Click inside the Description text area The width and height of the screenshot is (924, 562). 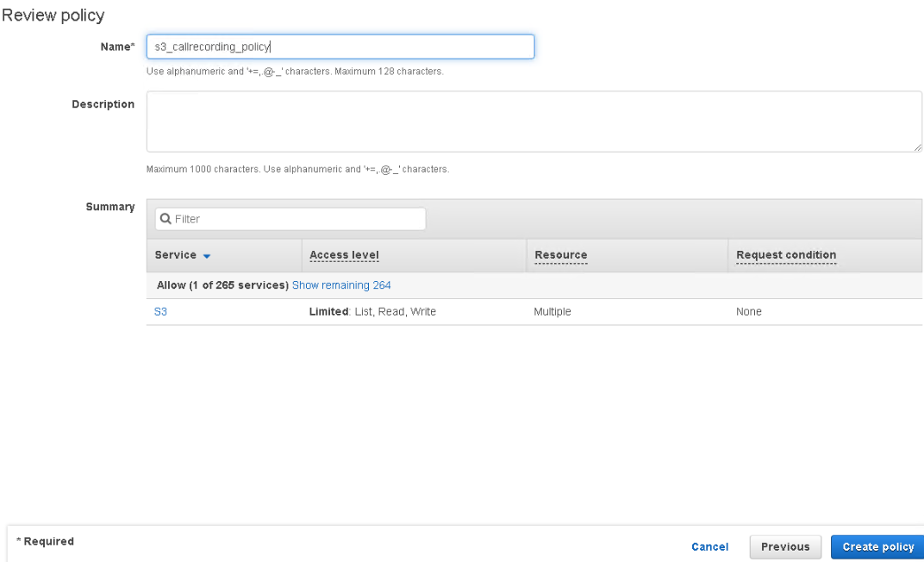point(534,122)
